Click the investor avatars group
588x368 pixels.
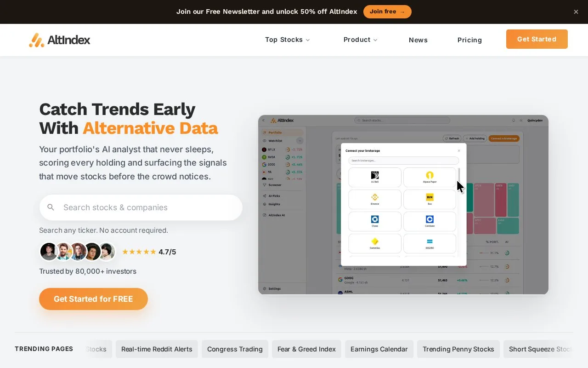click(x=77, y=252)
